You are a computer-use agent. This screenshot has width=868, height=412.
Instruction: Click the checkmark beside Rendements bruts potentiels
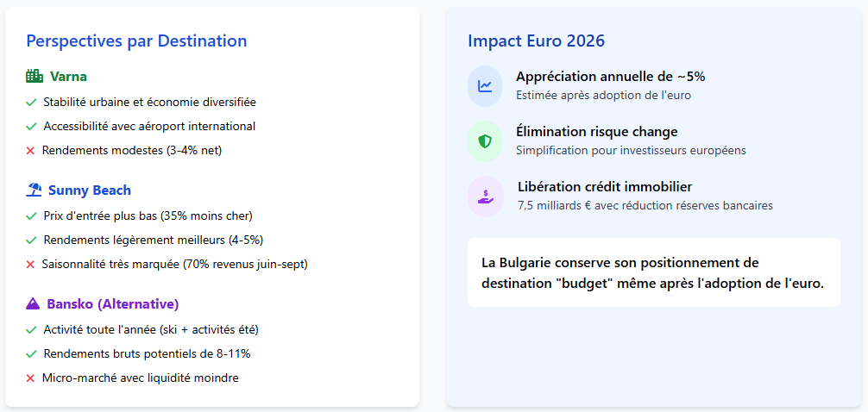(x=31, y=354)
